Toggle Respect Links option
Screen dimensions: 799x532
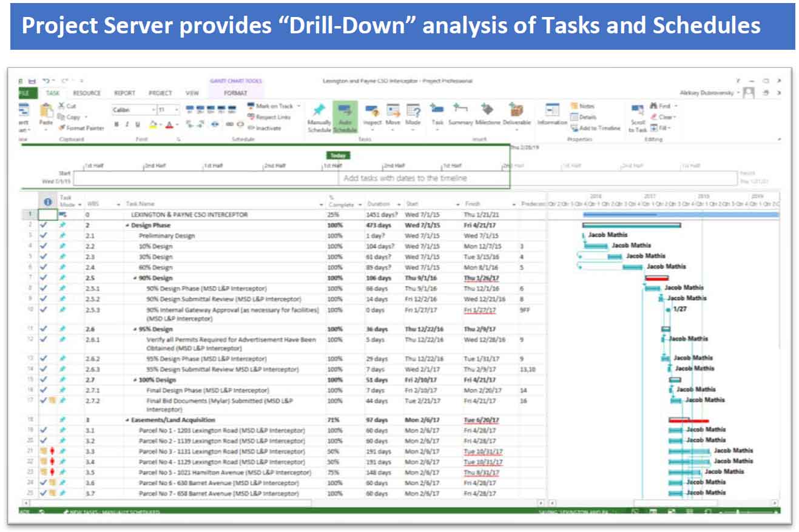coord(269,117)
